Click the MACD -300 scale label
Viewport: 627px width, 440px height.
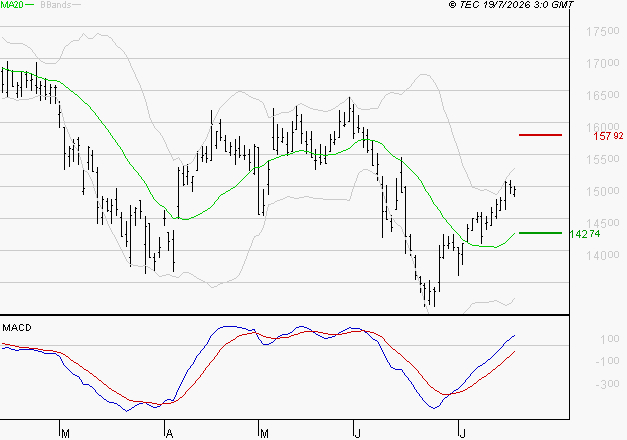[607, 384]
